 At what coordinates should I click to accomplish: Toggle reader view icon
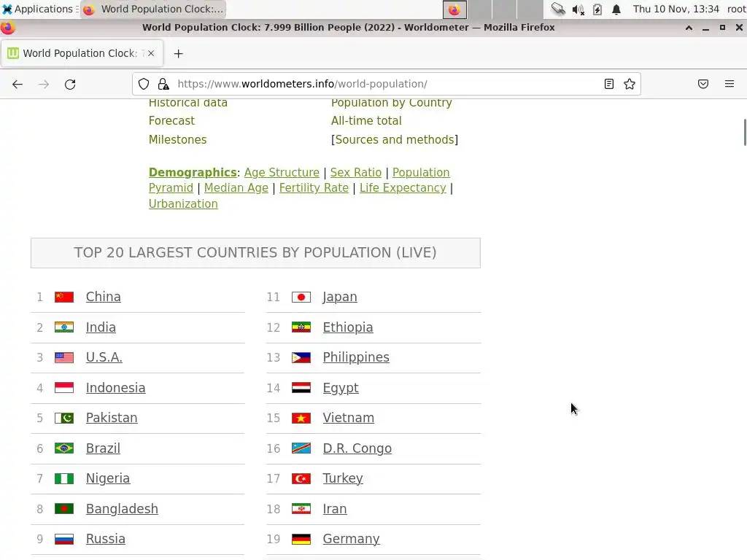609,85
